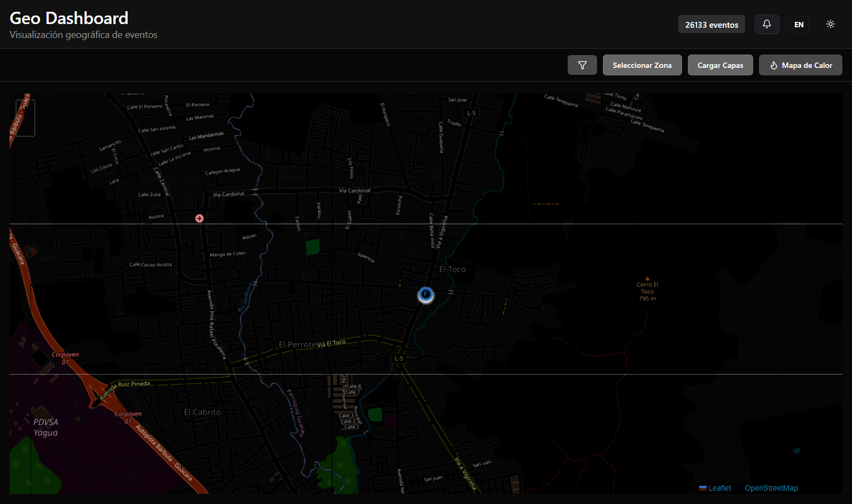Click the Calle Cecilio Acosta street label
This screenshot has height=504, width=852.
151,265
